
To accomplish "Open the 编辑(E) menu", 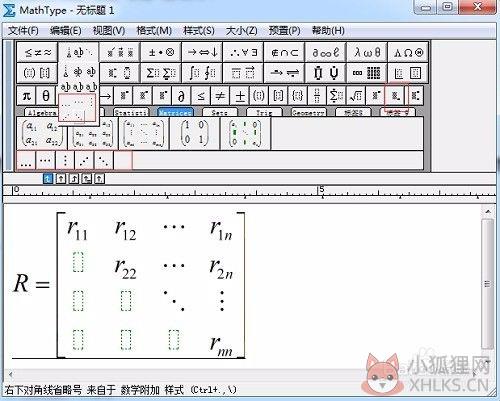I will point(66,31).
